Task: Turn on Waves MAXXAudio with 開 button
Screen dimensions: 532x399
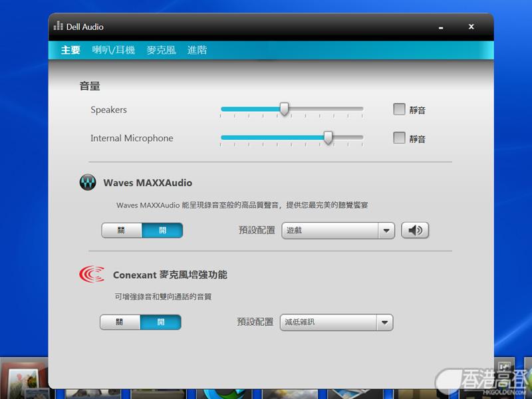Action: (162, 231)
